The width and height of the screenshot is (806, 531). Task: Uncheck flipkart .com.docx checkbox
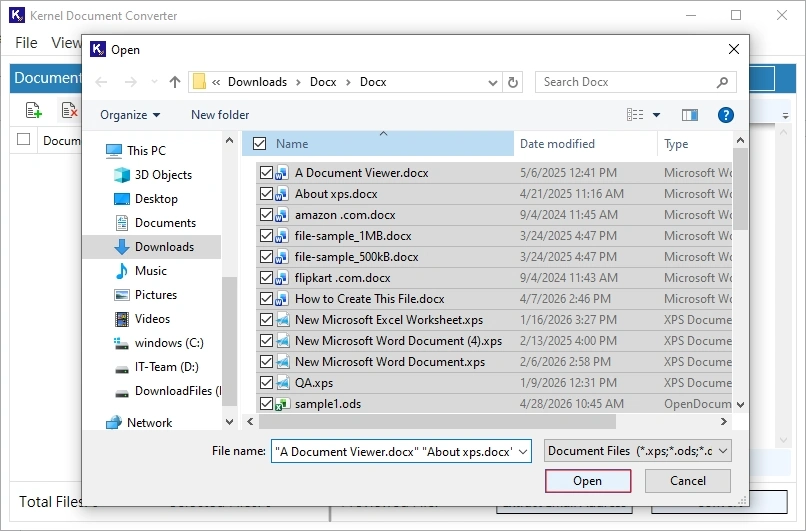266,278
